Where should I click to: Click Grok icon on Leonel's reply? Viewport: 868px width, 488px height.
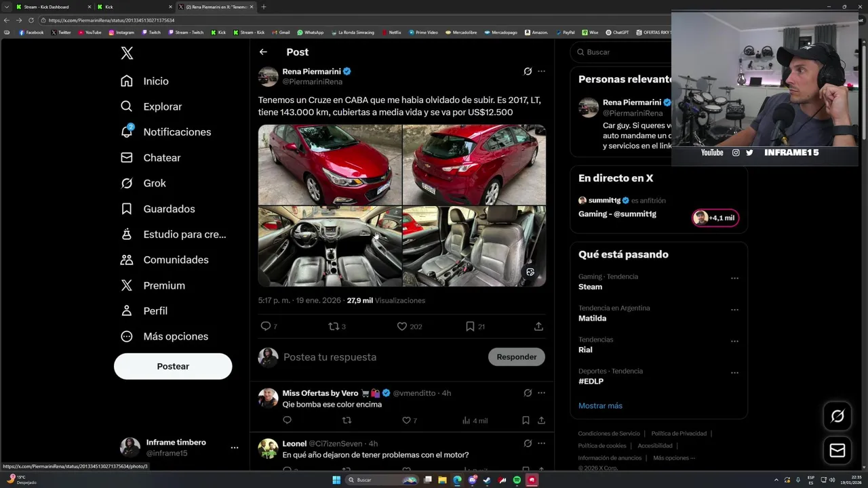pos(528,444)
